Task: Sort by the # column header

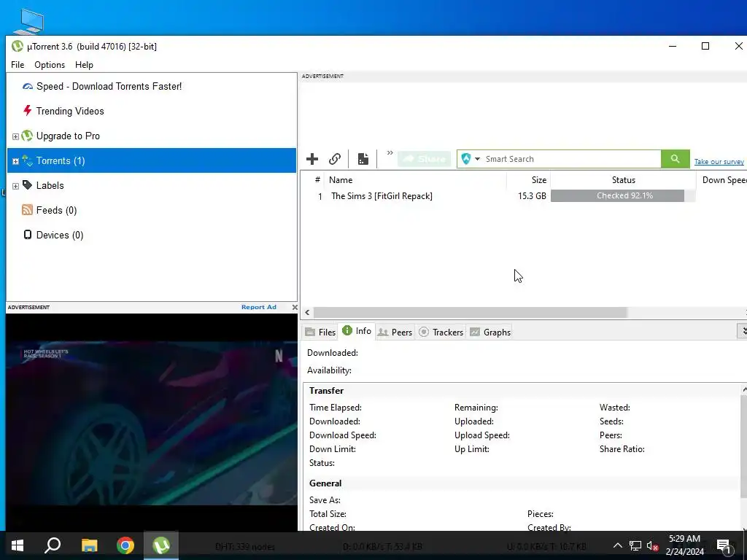Action: click(x=317, y=180)
